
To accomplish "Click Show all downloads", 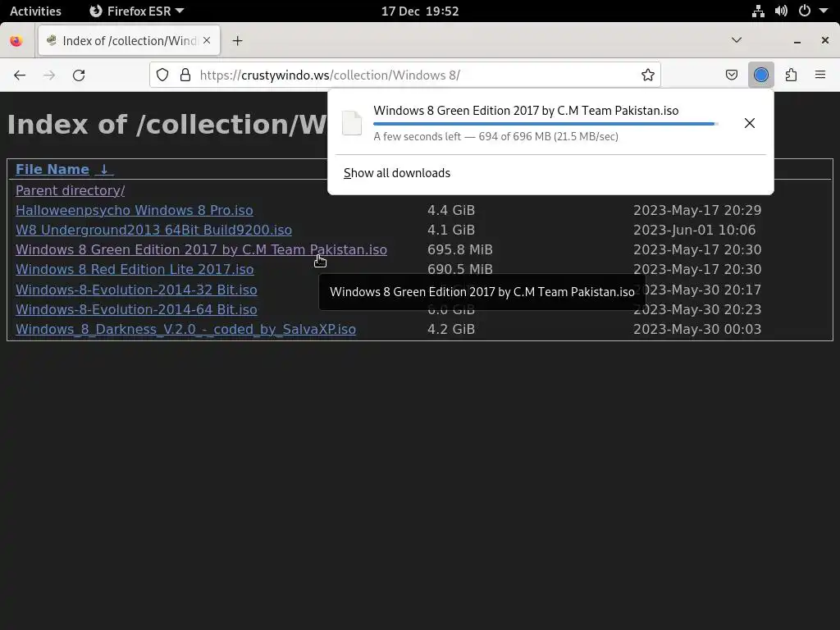I will click(x=397, y=173).
